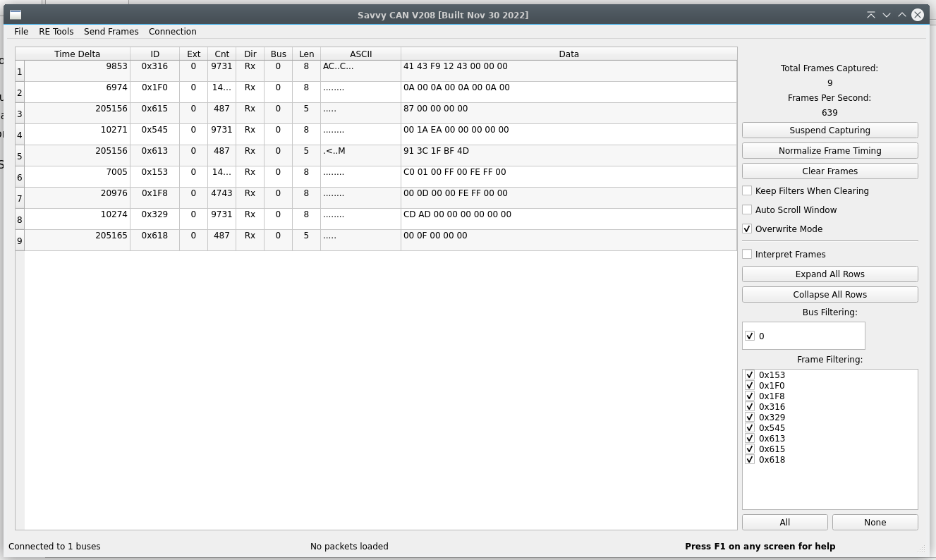Screen dimensions: 936x560
Task: Click data cell 0A 00 0A 00 0A 00 0A 00
Action: 569,92
